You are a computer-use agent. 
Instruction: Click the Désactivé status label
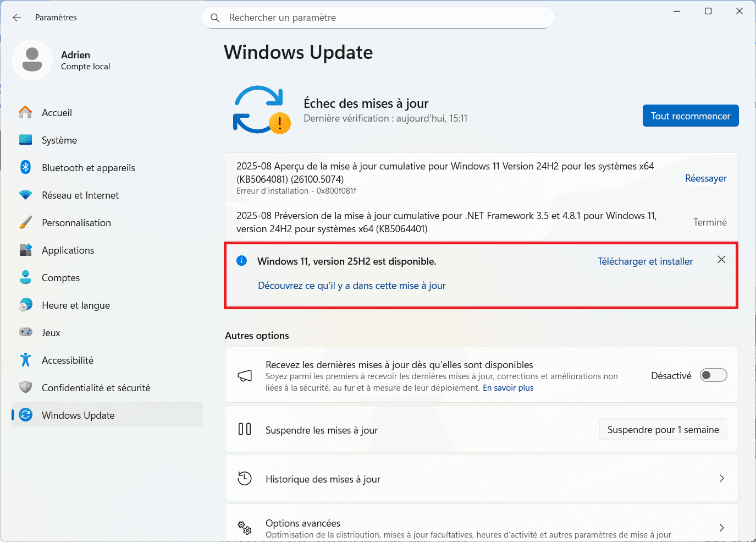pos(671,375)
